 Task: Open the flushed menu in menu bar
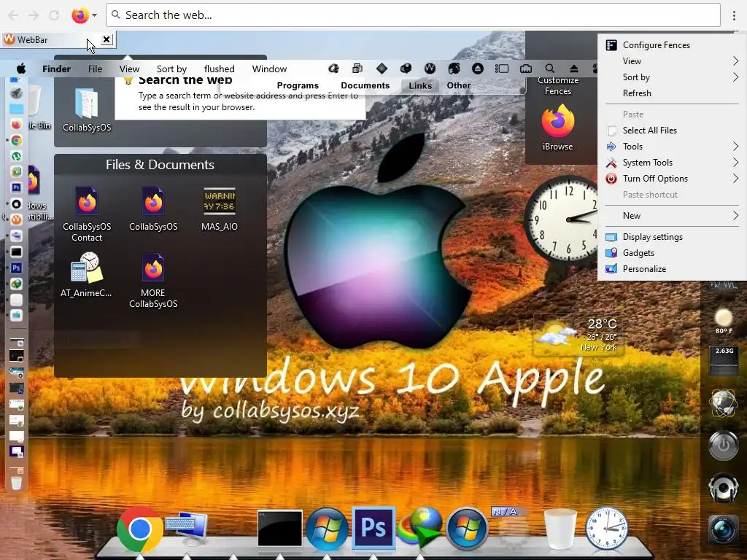(x=219, y=69)
